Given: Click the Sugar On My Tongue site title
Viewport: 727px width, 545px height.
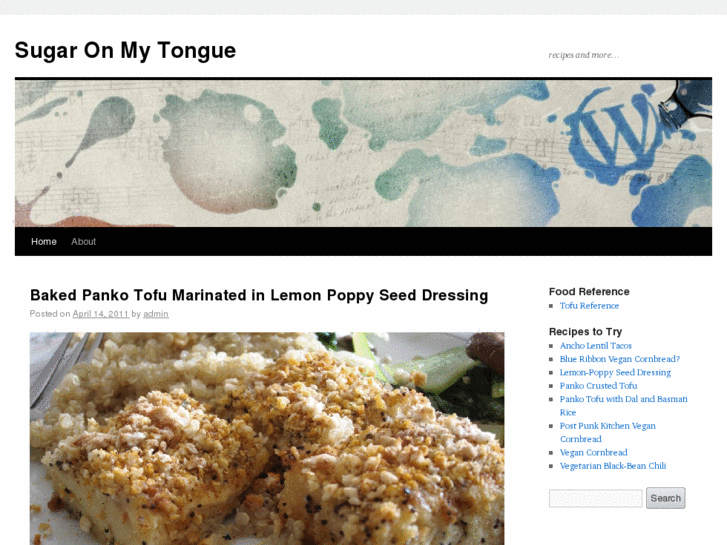Looking at the screenshot, I should (125, 51).
